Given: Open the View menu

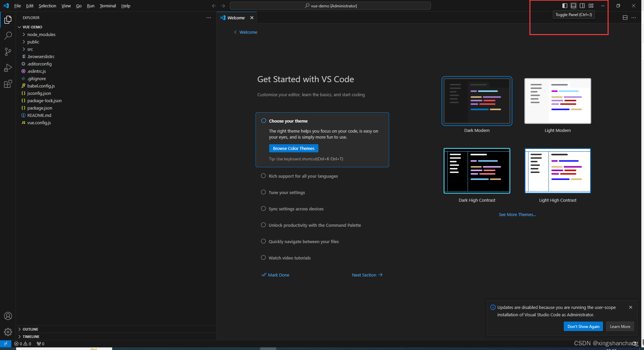Looking at the screenshot, I should tap(66, 6).
